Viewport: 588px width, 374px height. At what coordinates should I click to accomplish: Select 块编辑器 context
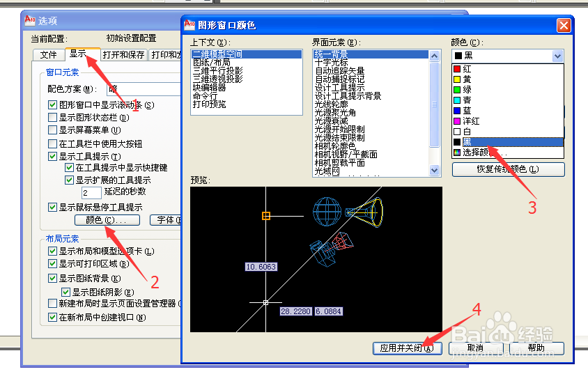click(209, 88)
